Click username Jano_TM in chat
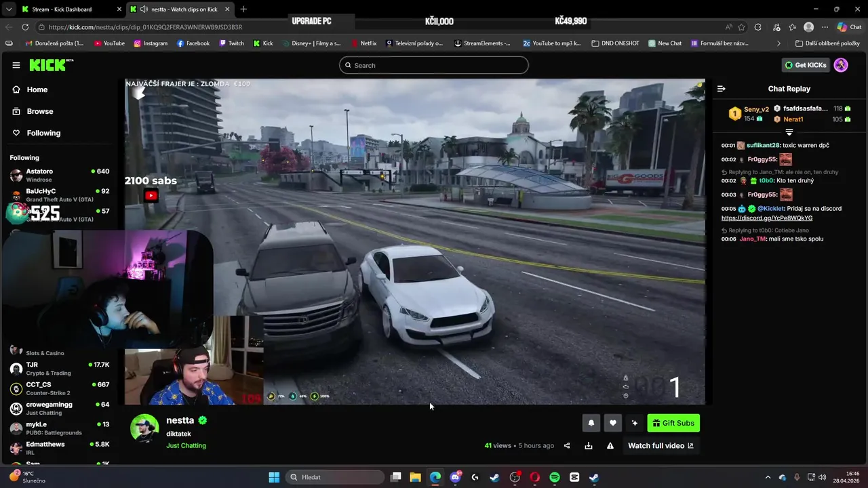The width and height of the screenshot is (868, 488). [x=753, y=239]
